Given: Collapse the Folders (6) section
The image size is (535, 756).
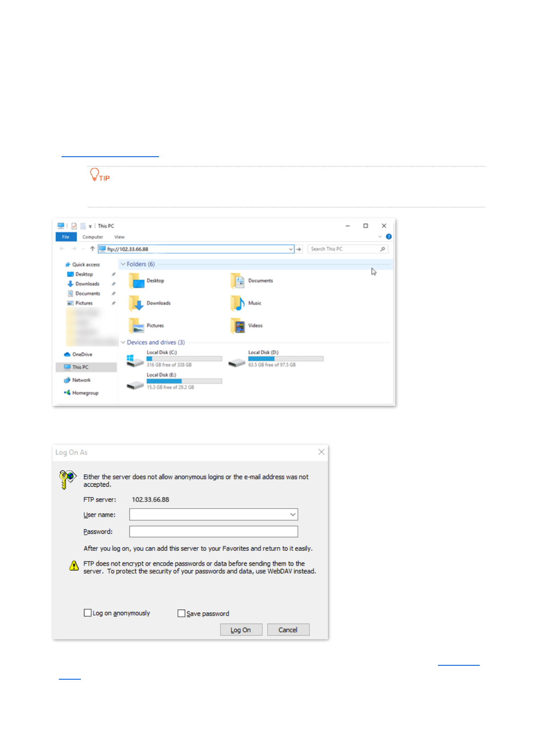Looking at the screenshot, I should point(123,264).
